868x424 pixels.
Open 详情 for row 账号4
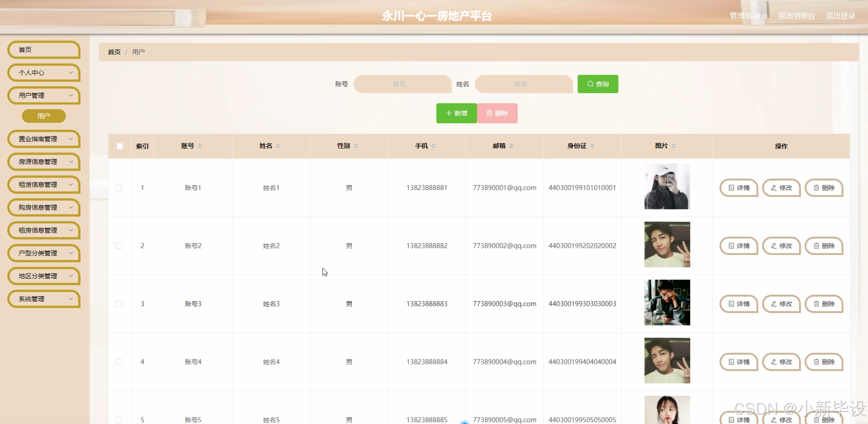coord(739,362)
